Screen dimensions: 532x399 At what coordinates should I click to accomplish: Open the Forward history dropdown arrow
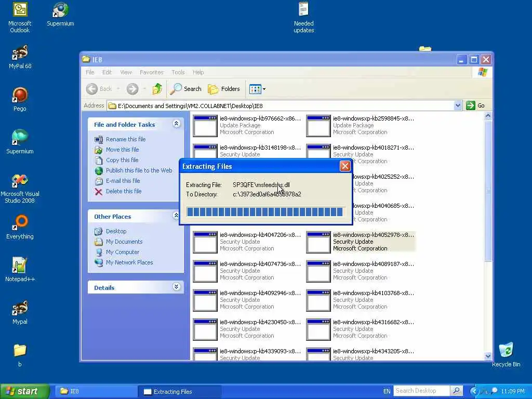[x=144, y=89]
